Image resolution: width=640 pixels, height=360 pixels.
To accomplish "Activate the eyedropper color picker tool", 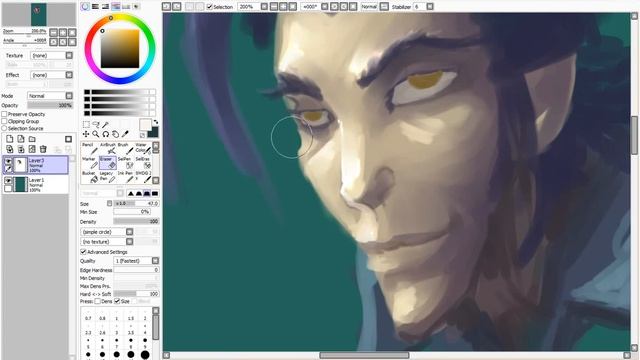I will 125,134.
